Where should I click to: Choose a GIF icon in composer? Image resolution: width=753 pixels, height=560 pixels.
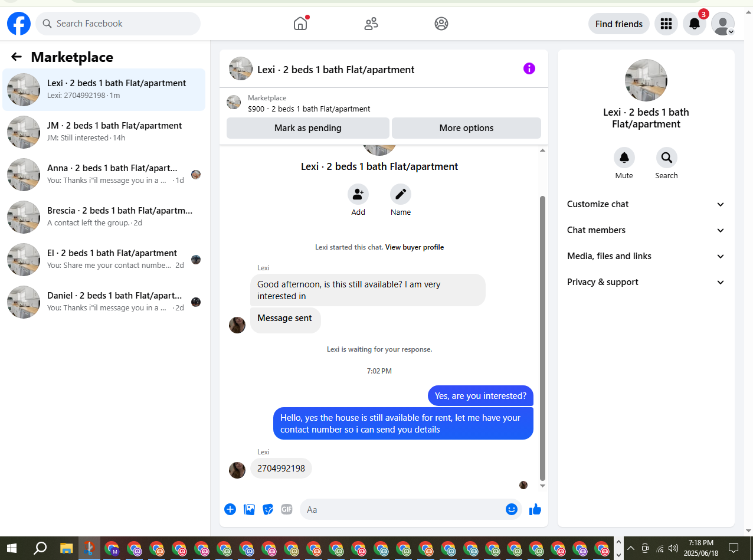point(287,509)
